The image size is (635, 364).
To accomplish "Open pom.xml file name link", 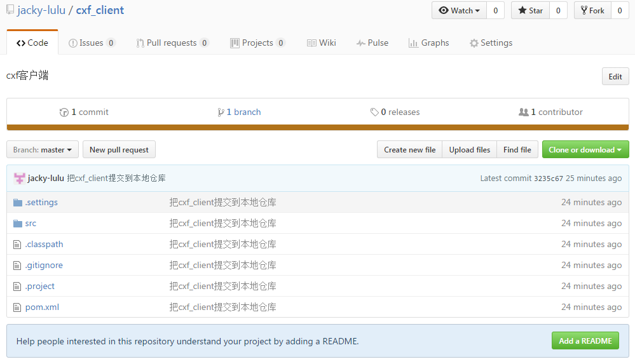I will pyautogui.click(x=42, y=307).
